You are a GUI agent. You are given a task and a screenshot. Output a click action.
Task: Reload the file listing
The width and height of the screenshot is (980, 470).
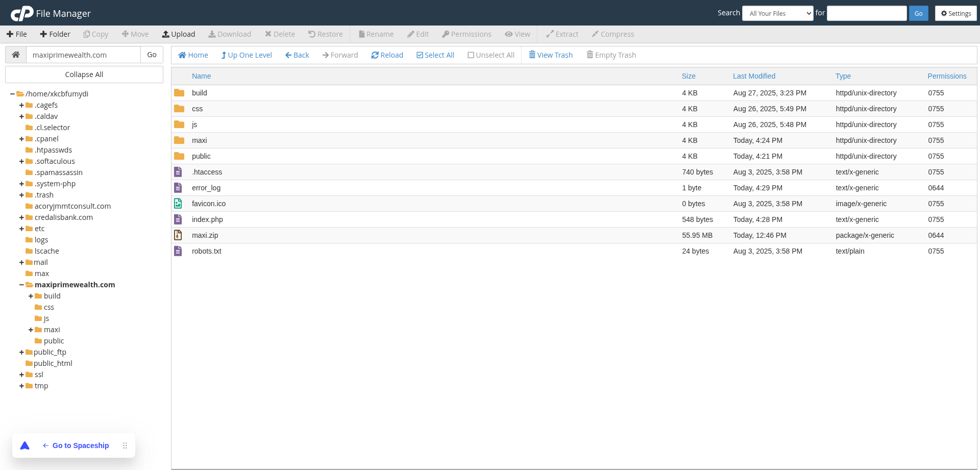[387, 55]
